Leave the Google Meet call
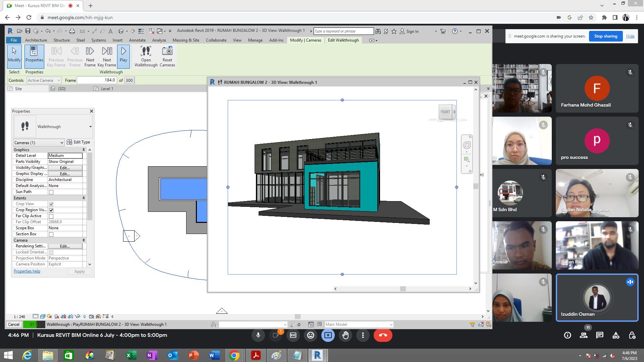 [x=383, y=335]
